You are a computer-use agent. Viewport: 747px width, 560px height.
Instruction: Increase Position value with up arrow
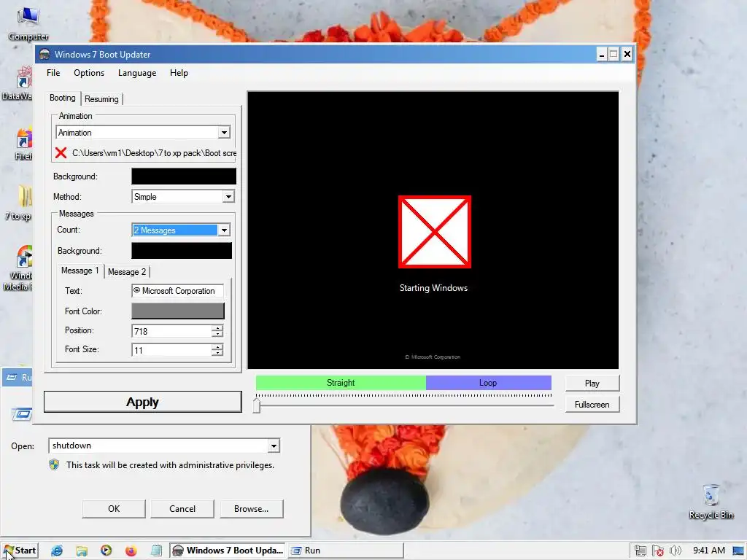pos(217,328)
